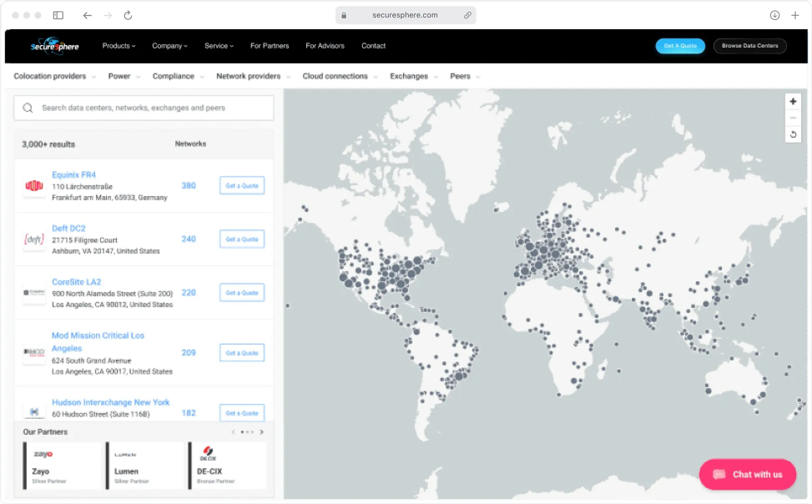Open the downloads icon in the browser toolbar
Image resolution: width=812 pixels, height=504 pixels.
(774, 15)
